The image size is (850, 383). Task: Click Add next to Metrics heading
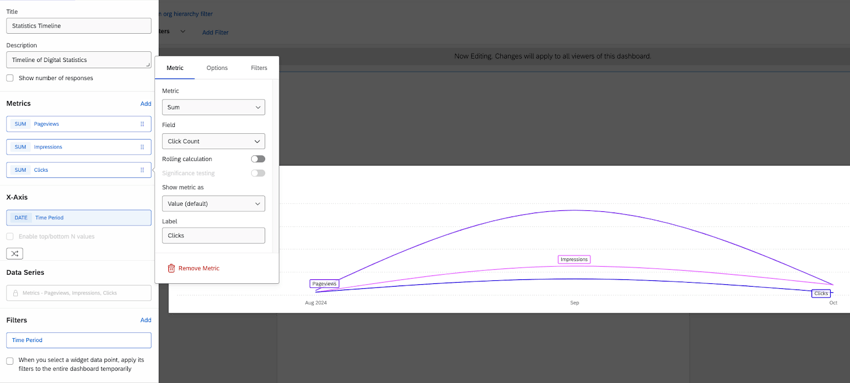146,103
